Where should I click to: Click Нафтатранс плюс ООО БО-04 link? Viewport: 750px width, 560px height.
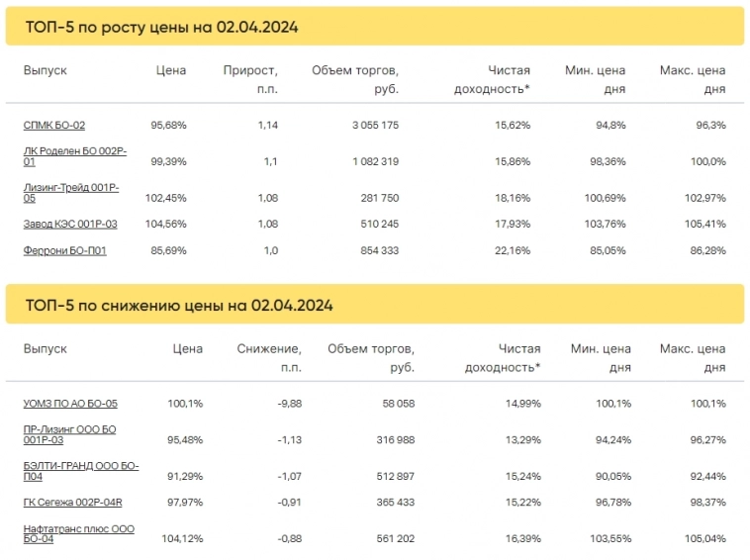[x=78, y=534]
